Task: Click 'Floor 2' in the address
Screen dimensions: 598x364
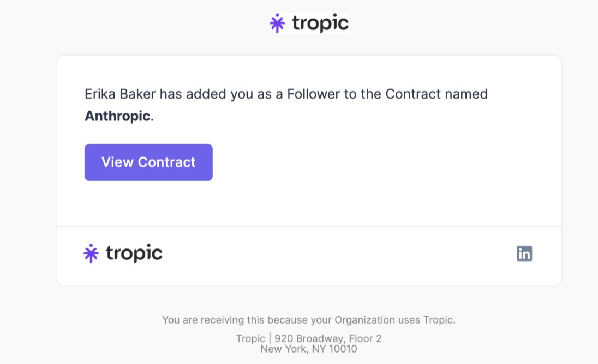Action: pos(365,338)
